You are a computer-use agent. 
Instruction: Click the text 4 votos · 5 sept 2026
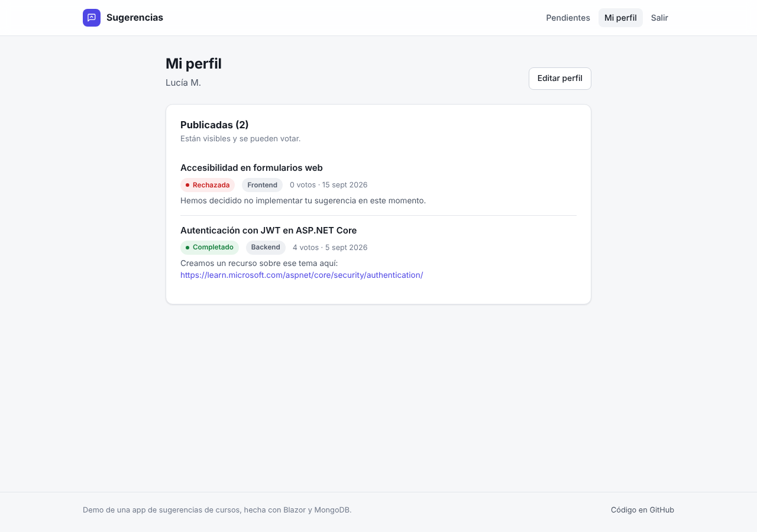(x=330, y=247)
